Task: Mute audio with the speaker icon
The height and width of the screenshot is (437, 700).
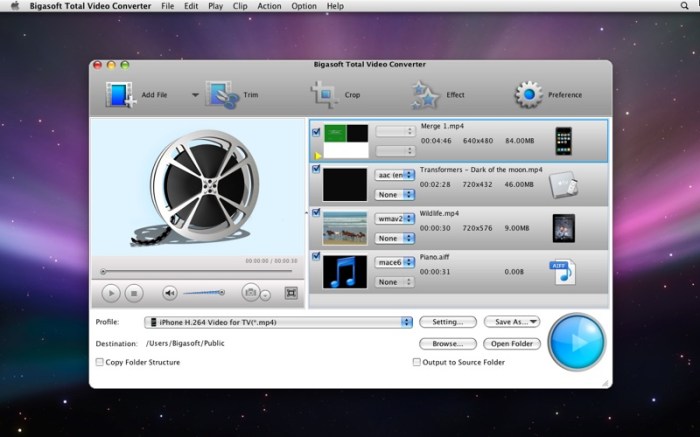Action: click(169, 293)
